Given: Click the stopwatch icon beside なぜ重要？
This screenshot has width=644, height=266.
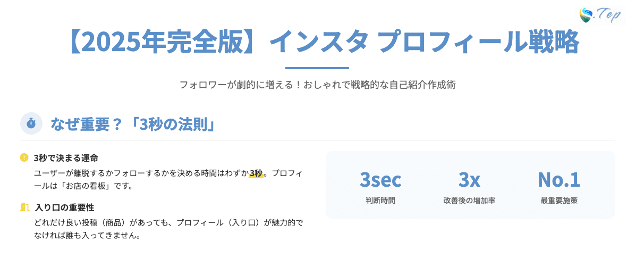Looking at the screenshot, I should point(31,123).
